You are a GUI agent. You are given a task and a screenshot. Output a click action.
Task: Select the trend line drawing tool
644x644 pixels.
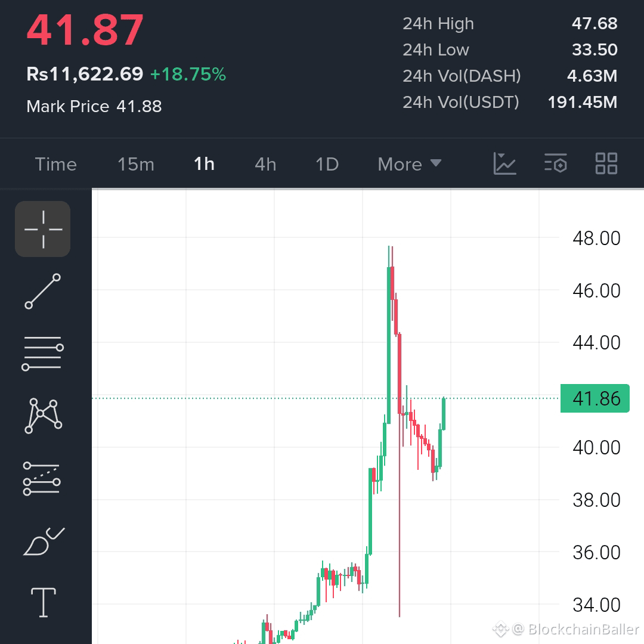[43, 291]
